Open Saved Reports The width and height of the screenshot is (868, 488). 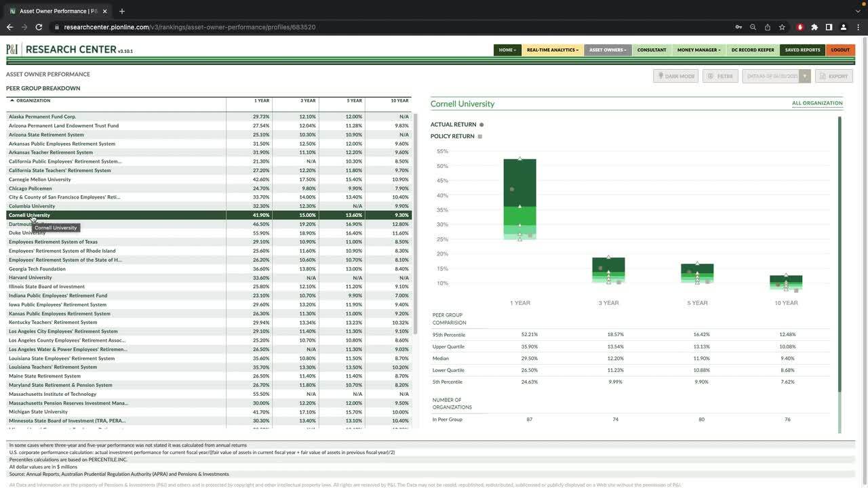coord(803,49)
